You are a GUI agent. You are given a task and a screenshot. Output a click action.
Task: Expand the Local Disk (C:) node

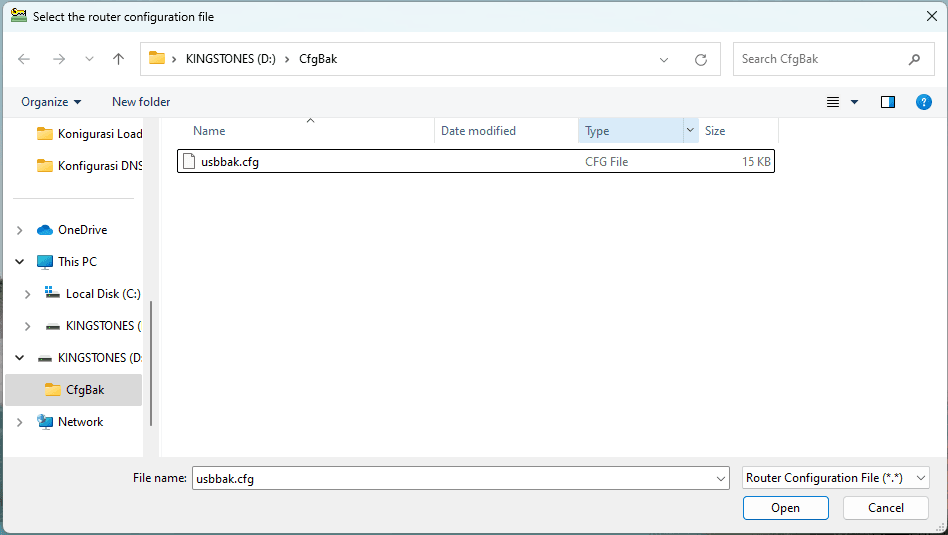coord(28,294)
